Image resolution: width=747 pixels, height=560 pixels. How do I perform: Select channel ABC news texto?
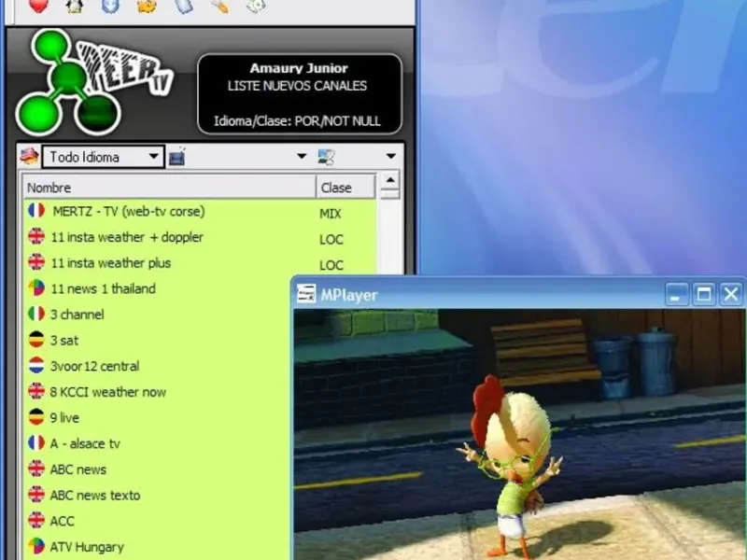coord(95,496)
